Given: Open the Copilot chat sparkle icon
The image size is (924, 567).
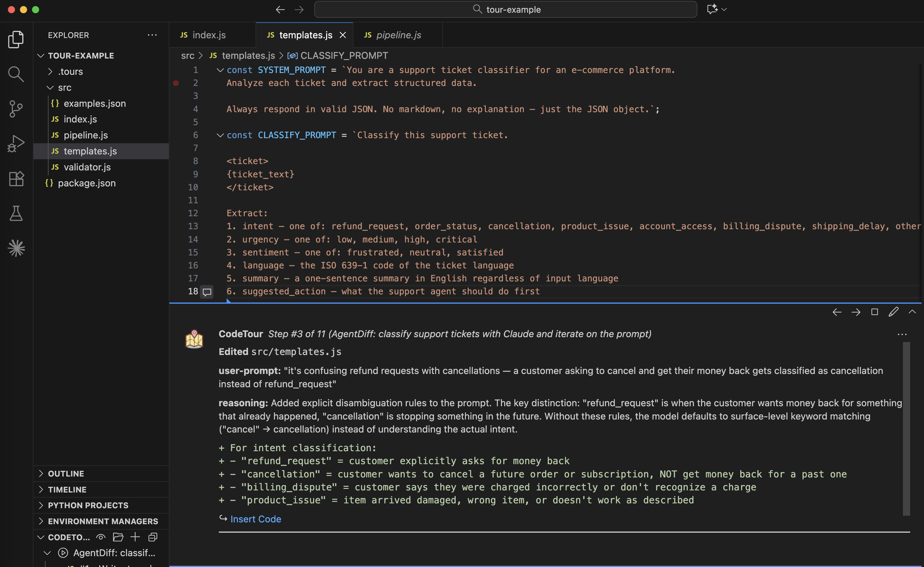Looking at the screenshot, I should tap(712, 9).
